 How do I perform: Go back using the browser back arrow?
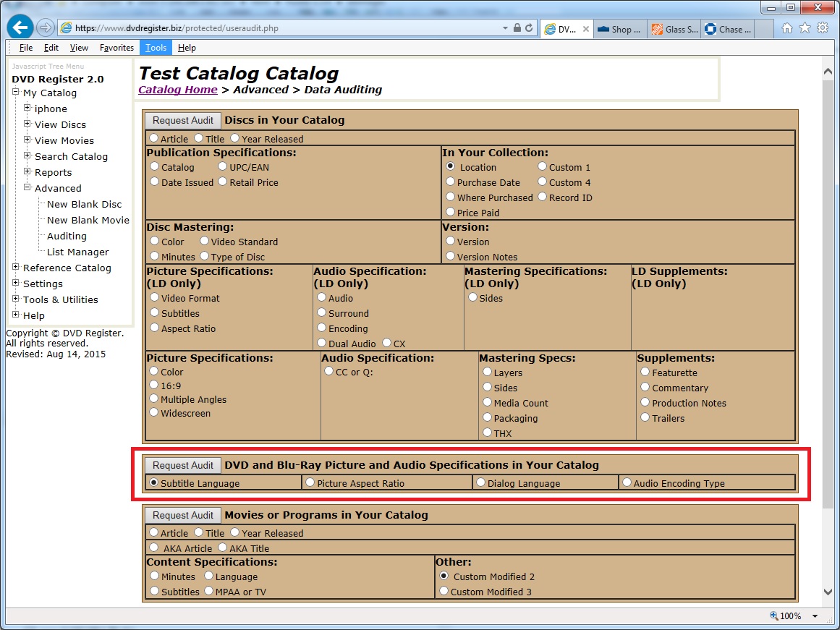point(20,27)
